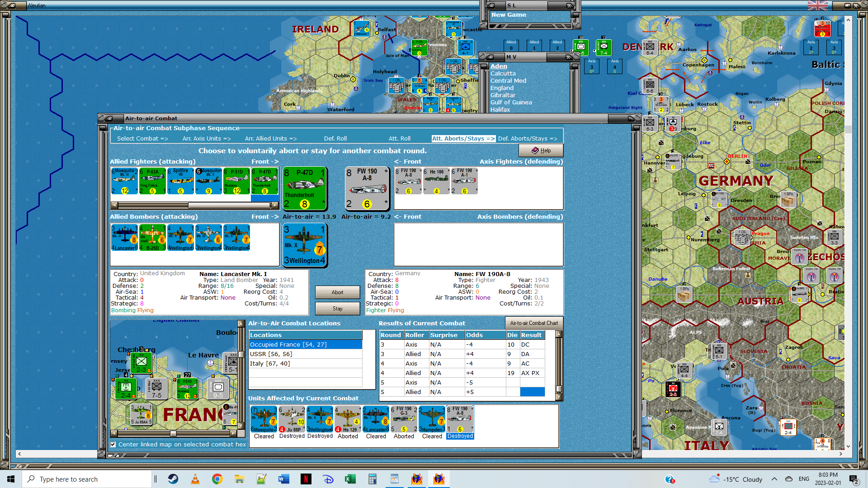
Task: Select Aden in the M V window list
Action: tap(499, 66)
